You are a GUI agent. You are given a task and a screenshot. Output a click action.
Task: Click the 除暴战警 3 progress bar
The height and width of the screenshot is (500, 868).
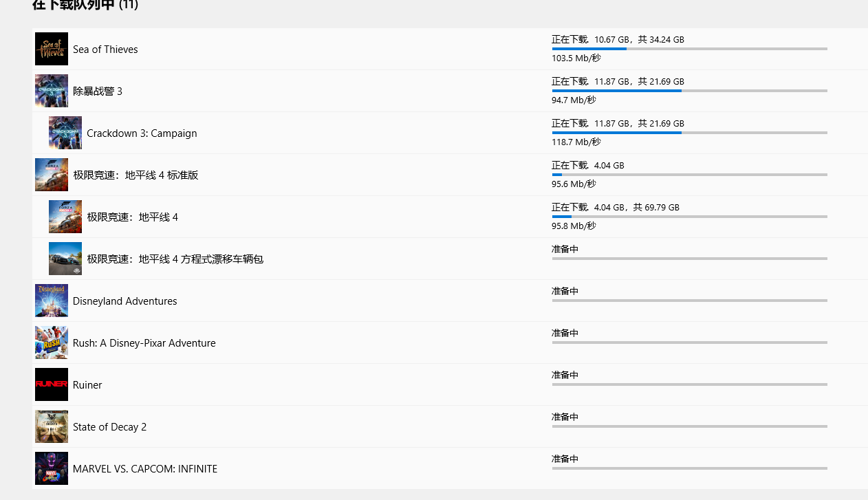(688, 90)
